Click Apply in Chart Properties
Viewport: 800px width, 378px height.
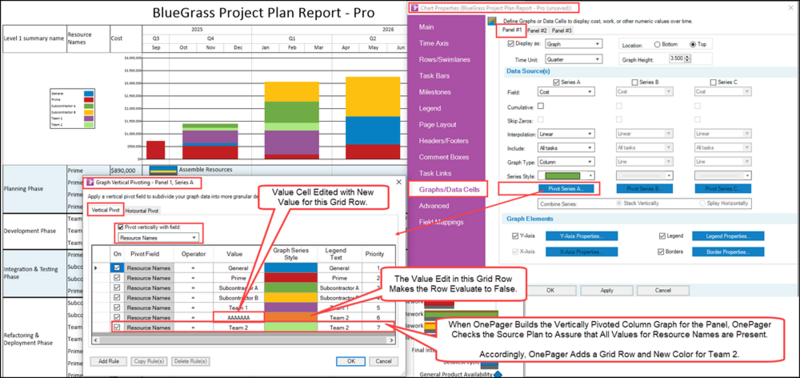(607, 290)
